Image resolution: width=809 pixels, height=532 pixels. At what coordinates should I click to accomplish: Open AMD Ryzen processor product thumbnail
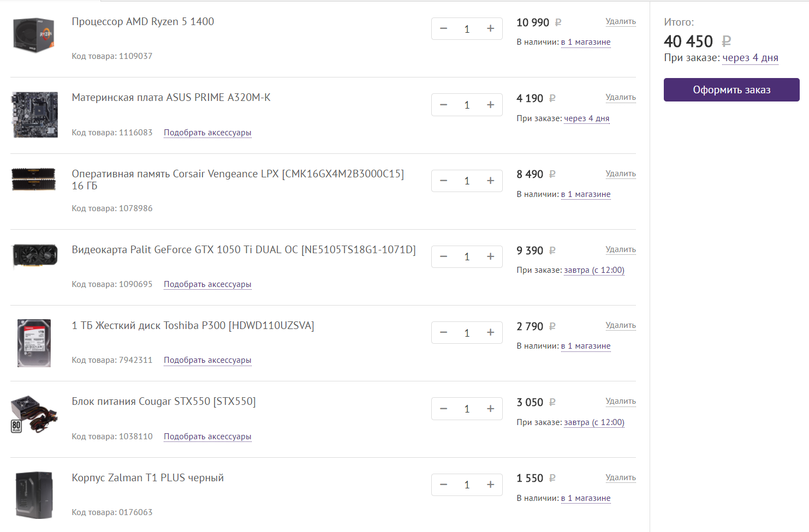click(34, 35)
